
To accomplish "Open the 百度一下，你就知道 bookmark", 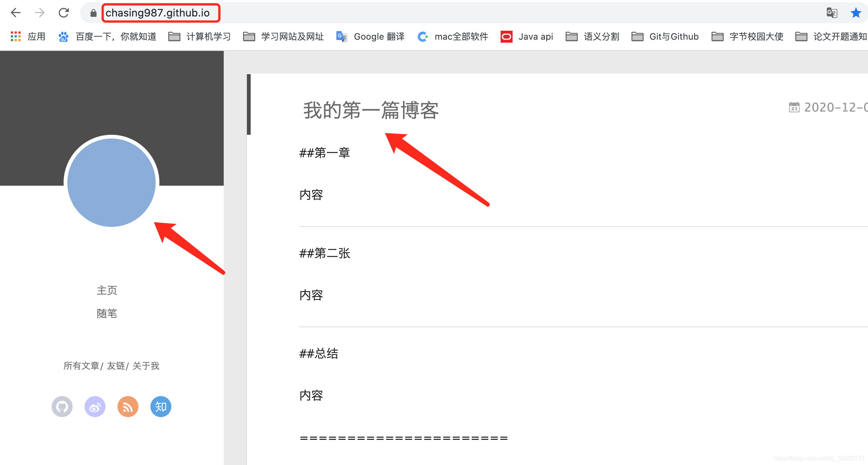I will click(x=107, y=37).
